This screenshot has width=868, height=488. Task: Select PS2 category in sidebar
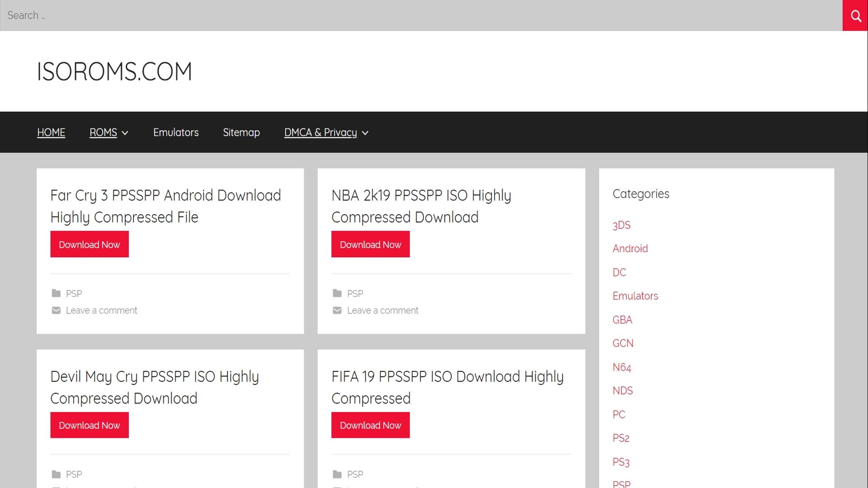621,438
